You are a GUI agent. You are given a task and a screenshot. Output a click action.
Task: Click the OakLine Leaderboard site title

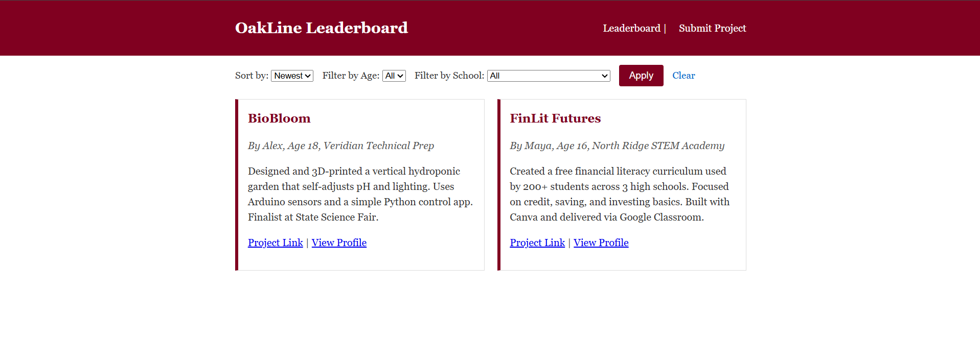[x=321, y=28]
